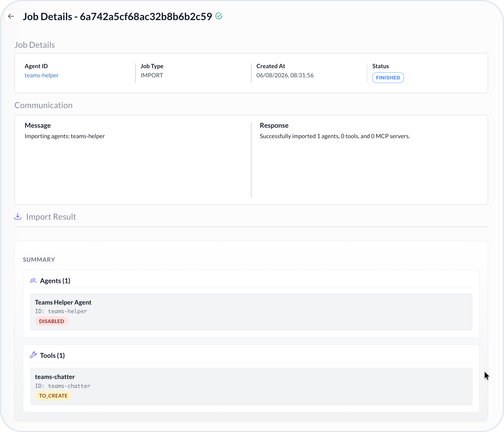504x432 pixels.
Task: Select the teams-chatter tool name
Action: [55, 377]
